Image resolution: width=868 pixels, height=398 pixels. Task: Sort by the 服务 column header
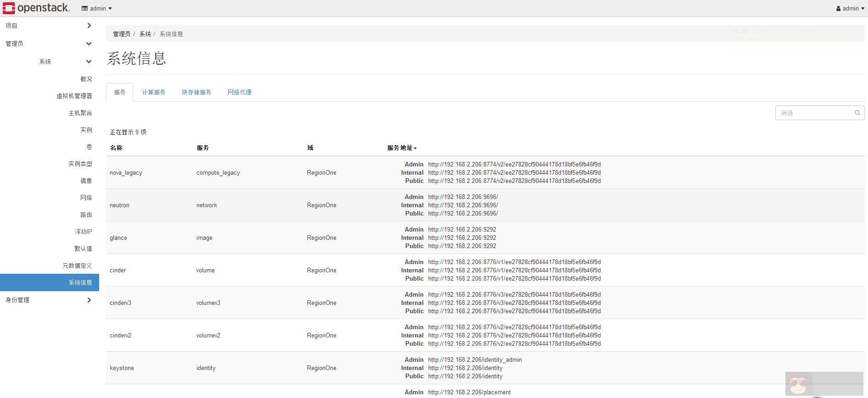tap(203, 148)
